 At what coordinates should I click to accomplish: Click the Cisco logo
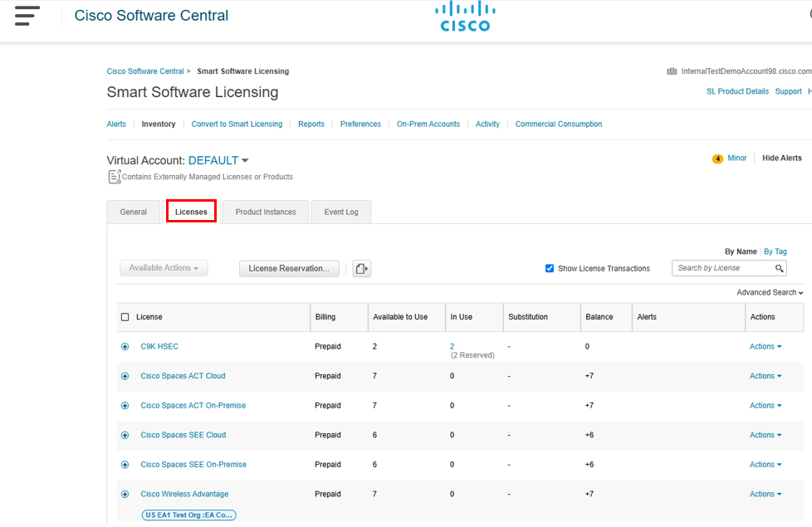465,17
